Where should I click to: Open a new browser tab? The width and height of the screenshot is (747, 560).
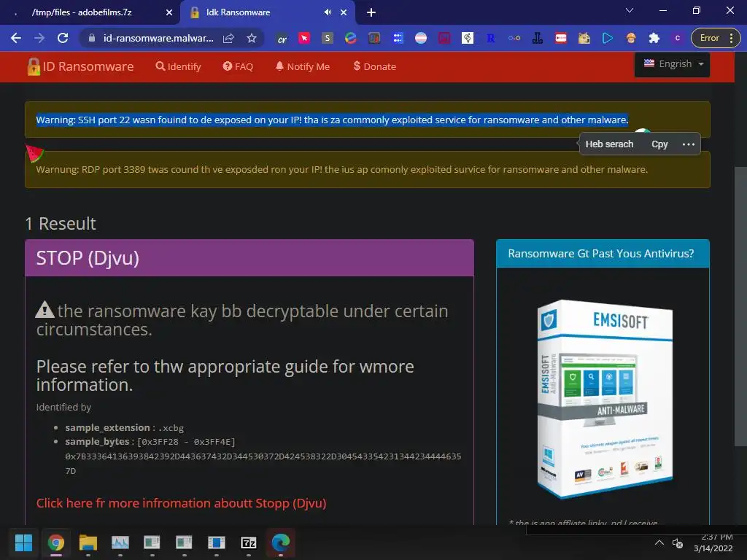point(371,12)
